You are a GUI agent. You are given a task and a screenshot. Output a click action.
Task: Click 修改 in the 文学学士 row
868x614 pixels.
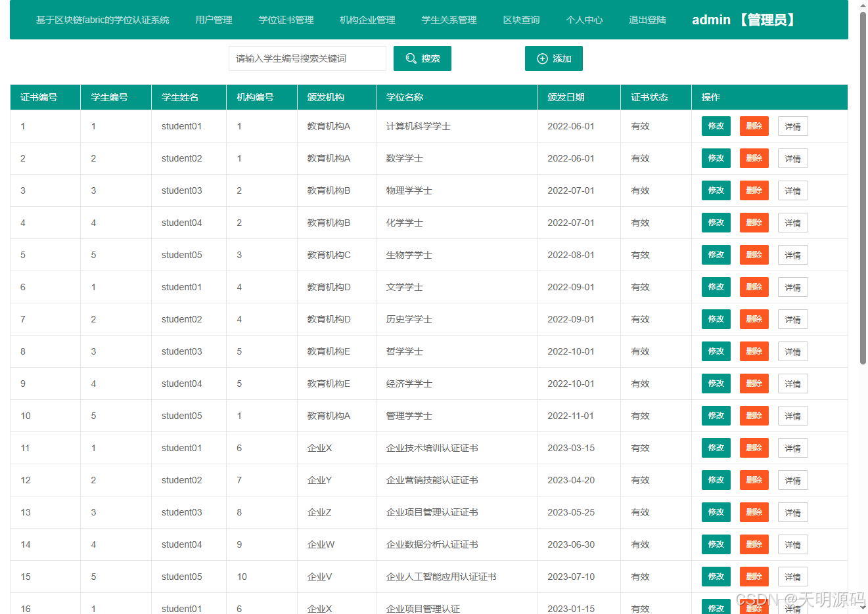click(x=716, y=287)
